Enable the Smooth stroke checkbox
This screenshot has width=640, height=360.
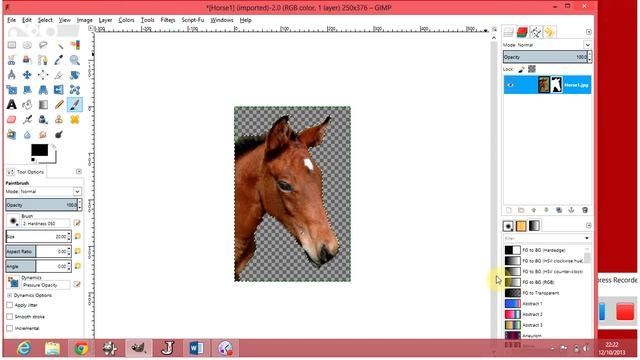pos(10,316)
